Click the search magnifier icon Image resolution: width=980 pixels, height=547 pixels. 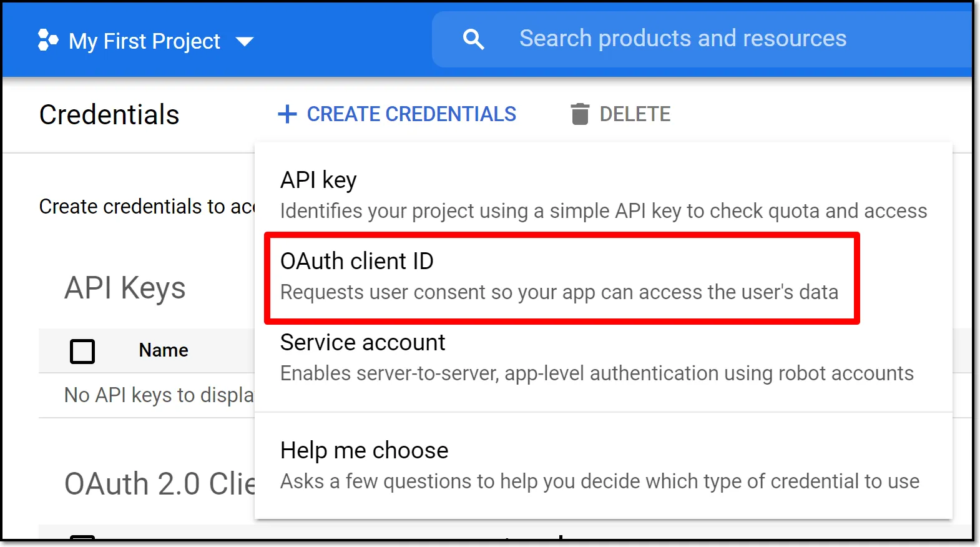[474, 39]
